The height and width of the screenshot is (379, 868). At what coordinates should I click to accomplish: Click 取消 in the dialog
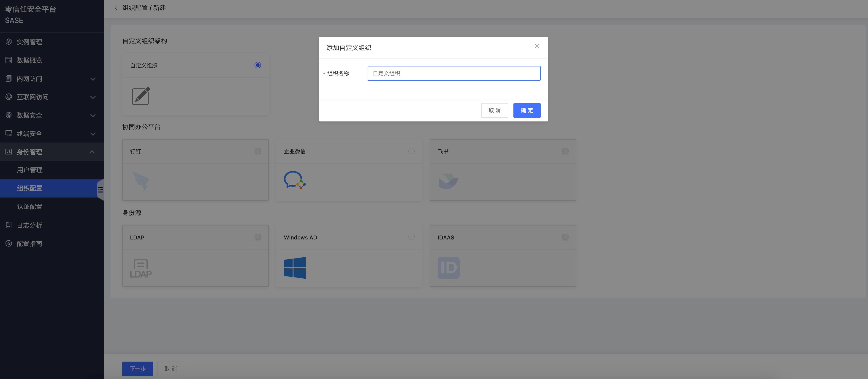tap(494, 110)
